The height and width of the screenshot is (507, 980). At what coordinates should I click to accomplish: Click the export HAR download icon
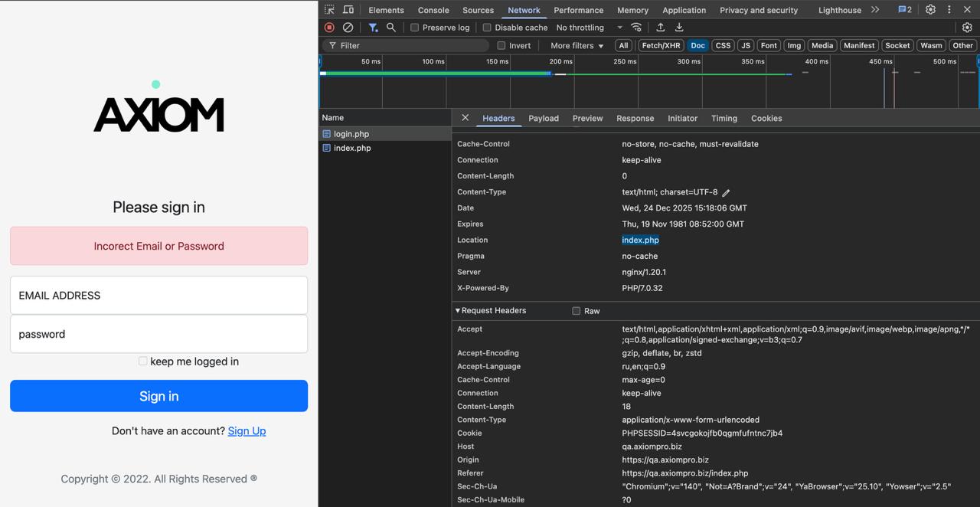point(679,28)
